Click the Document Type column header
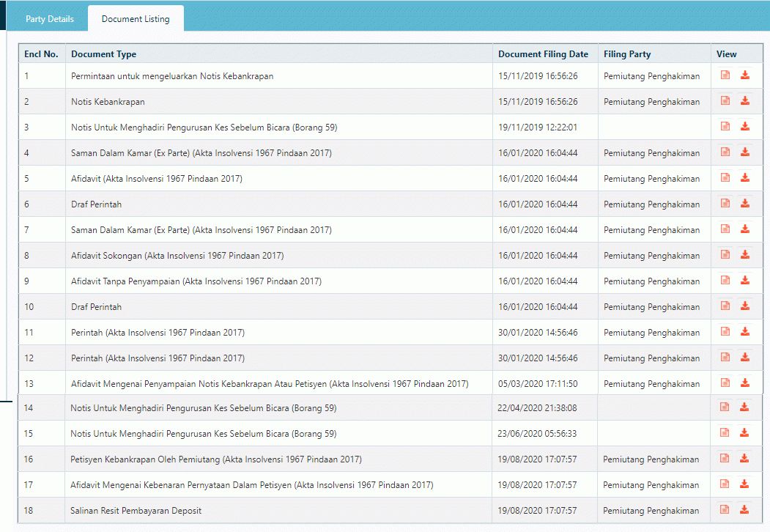The height and width of the screenshot is (532, 770). pos(103,54)
